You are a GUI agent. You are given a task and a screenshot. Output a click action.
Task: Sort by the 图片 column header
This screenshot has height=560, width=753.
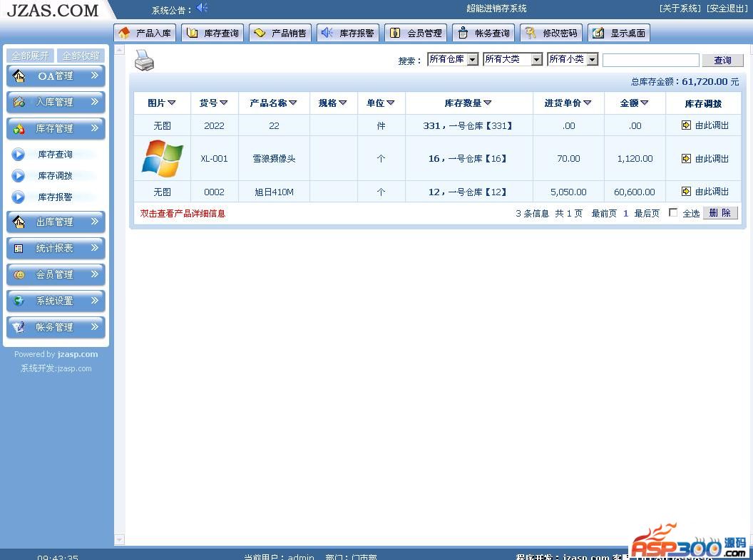162,103
